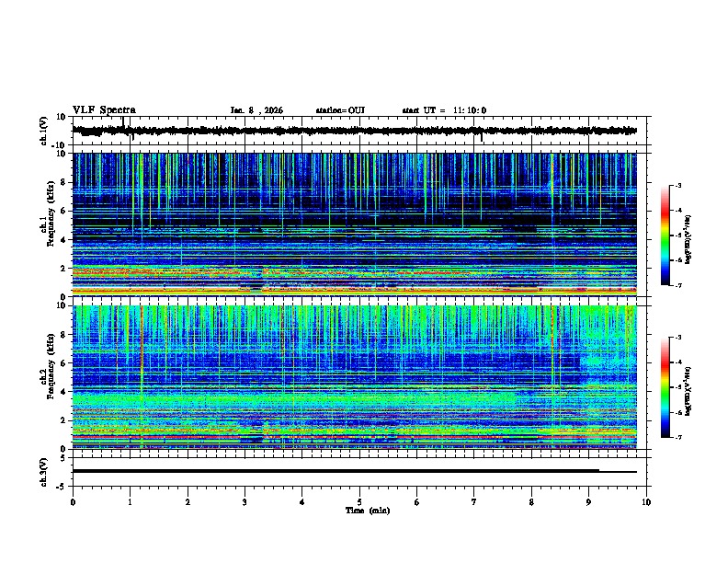Click time-axis tick label "10" at right end
Viewport: 728px width, 563px height.
(x=646, y=502)
